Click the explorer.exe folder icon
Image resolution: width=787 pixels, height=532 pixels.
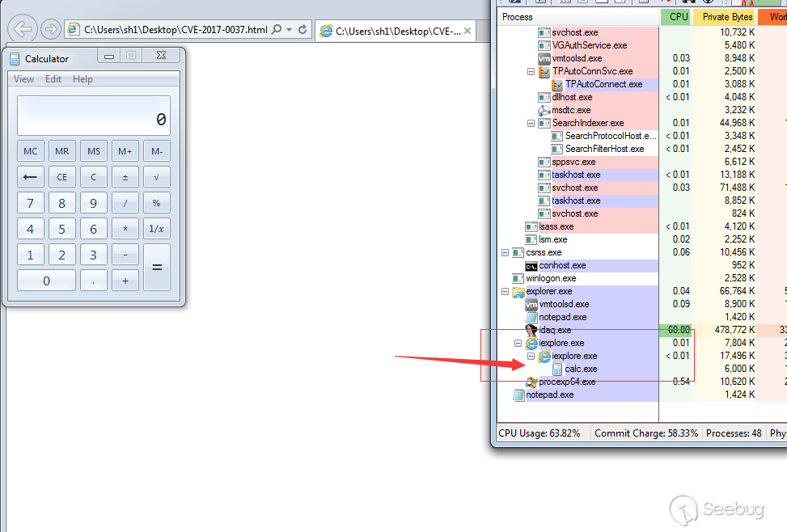pos(518,292)
